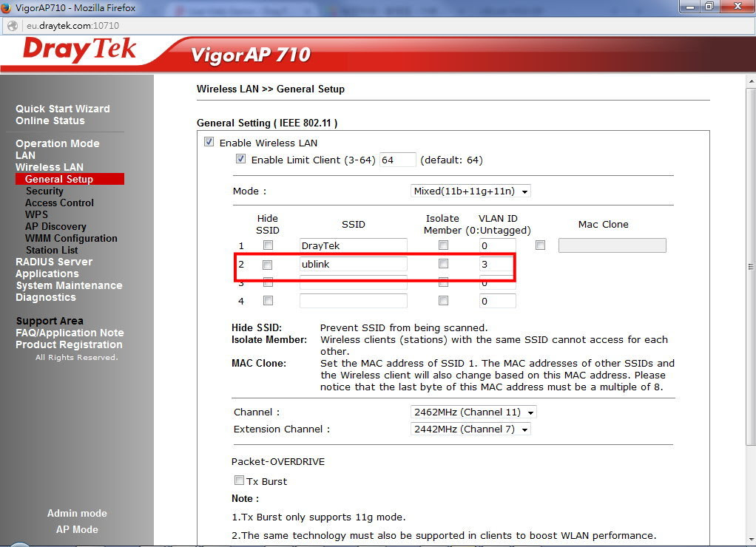Screen dimensions: 756x547
Task: Open Product Registration link
Action: pos(69,344)
